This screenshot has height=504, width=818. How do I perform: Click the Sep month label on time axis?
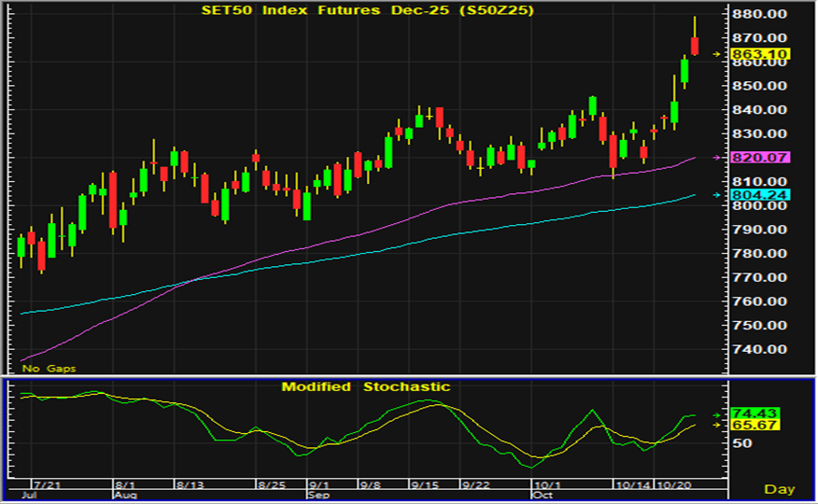[317, 497]
